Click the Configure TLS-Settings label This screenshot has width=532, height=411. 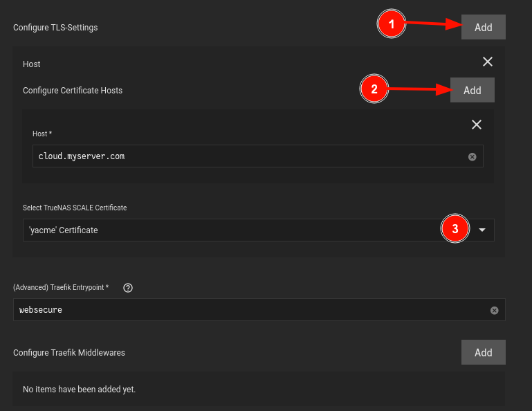pos(55,28)
